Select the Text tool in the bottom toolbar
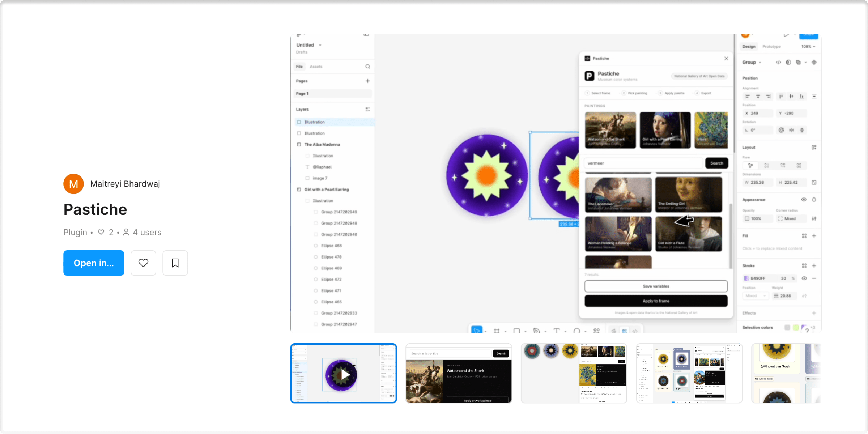This screenshot has width=868, height=434. (x=556, y=331)
